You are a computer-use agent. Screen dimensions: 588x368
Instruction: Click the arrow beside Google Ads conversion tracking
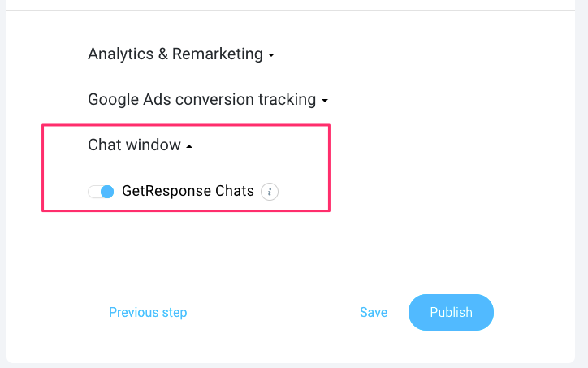coord(325,101)
